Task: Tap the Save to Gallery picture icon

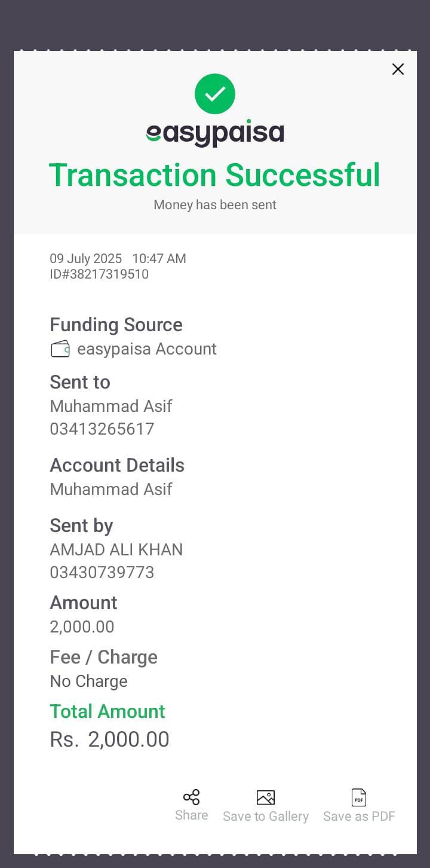Action: (x=266, y=797)
